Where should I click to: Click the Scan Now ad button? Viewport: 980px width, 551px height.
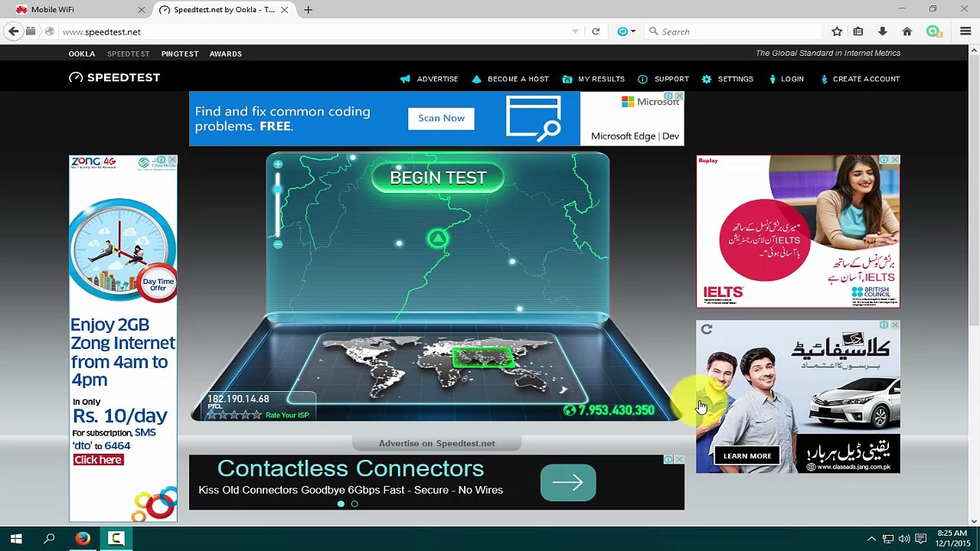pyautogui.click(x=441, y=118)
